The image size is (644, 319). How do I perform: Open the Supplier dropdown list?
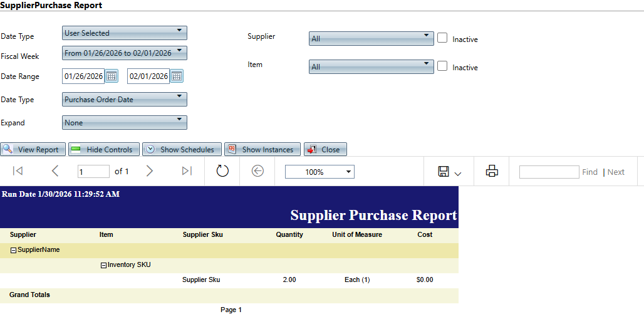point(371,38)
